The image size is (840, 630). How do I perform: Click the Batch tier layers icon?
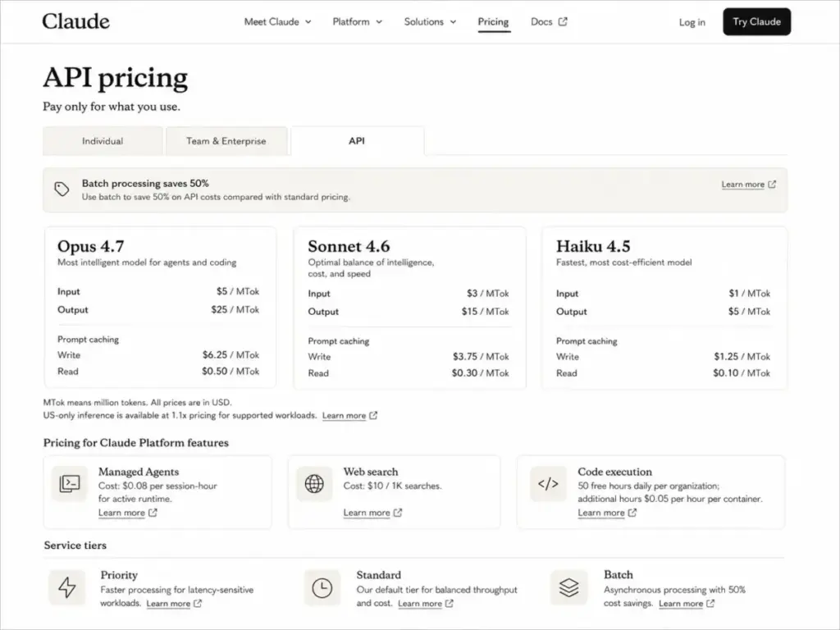pos(568,587)
